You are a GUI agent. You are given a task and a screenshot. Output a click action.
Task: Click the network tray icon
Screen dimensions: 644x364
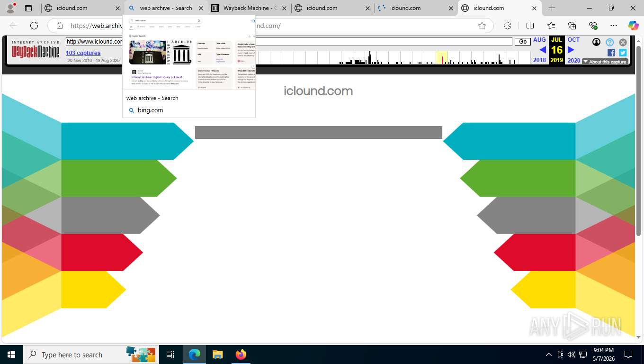583,355
